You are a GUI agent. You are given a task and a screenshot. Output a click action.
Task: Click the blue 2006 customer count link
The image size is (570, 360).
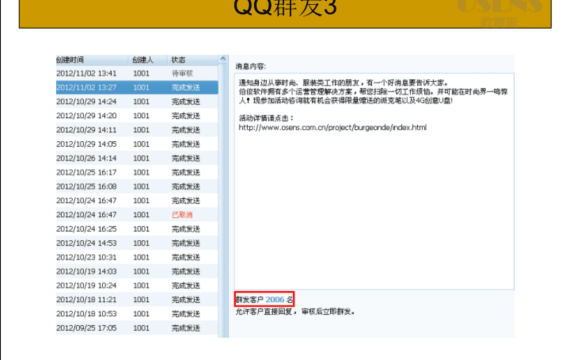pyautogui.click(x=275, y=300)
